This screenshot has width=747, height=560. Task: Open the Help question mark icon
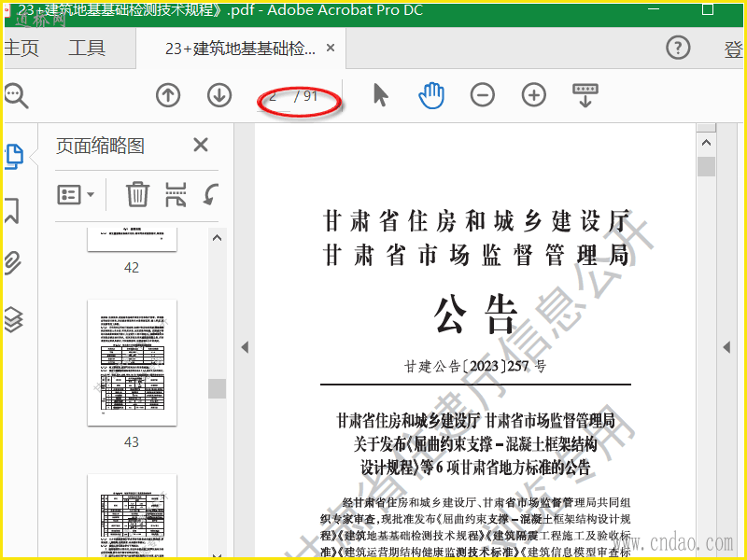pyautogui.click(x=678, y=48)
